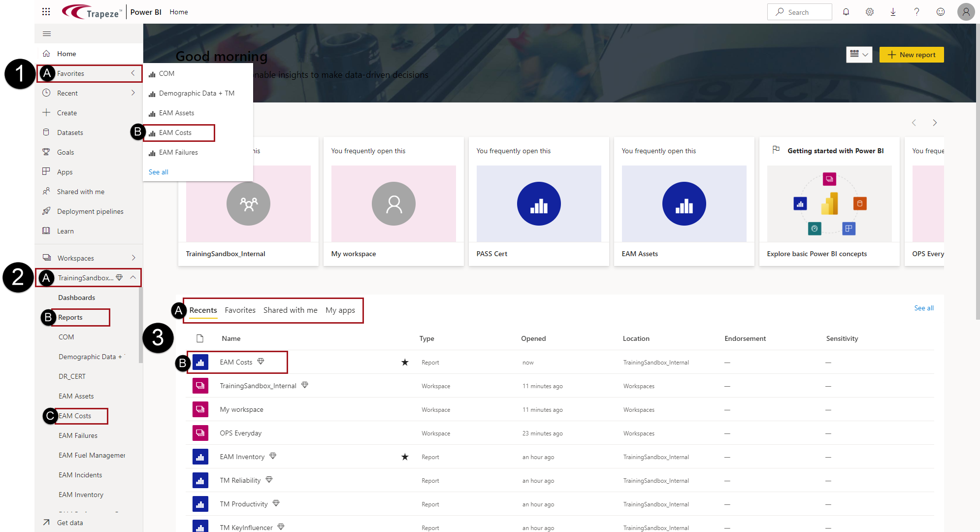Click the New report button
This screenshot has height=532, width=980.
pyautogui.click(x=912, y=55)
